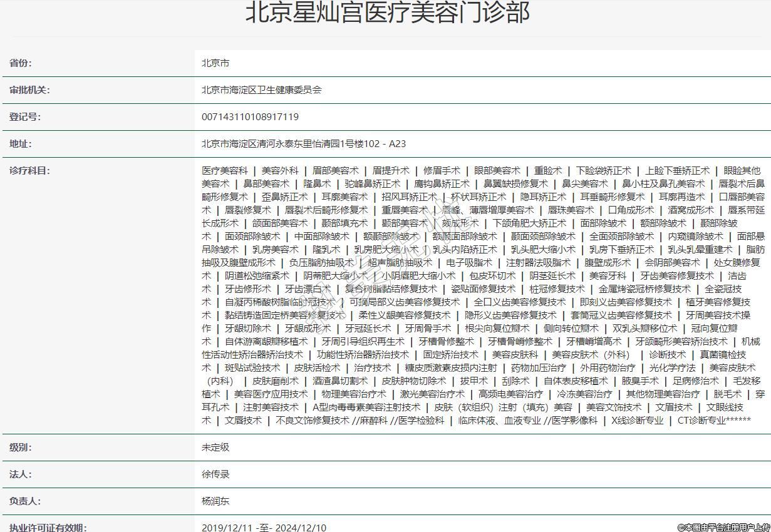Image resolution: width=771 pixels, height=532 pixels.
Task: Select the 地址 row label
Action: (x=21, y=144)
